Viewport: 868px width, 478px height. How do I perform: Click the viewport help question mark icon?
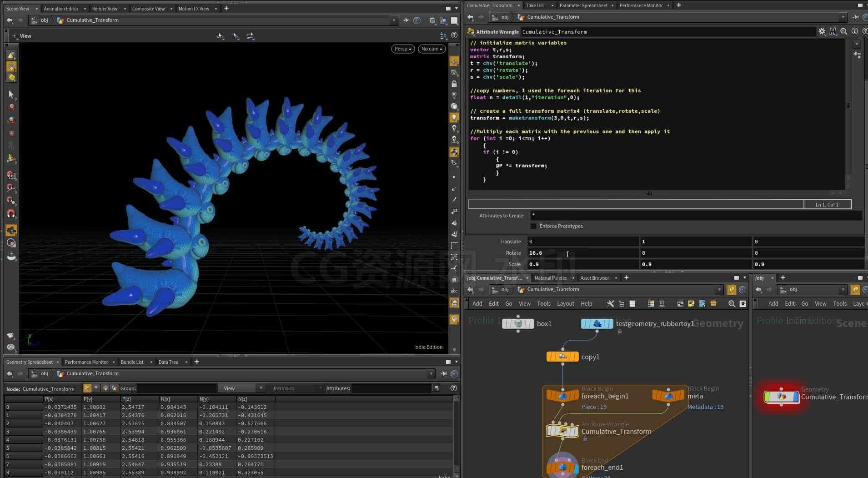tap(454, 35)
